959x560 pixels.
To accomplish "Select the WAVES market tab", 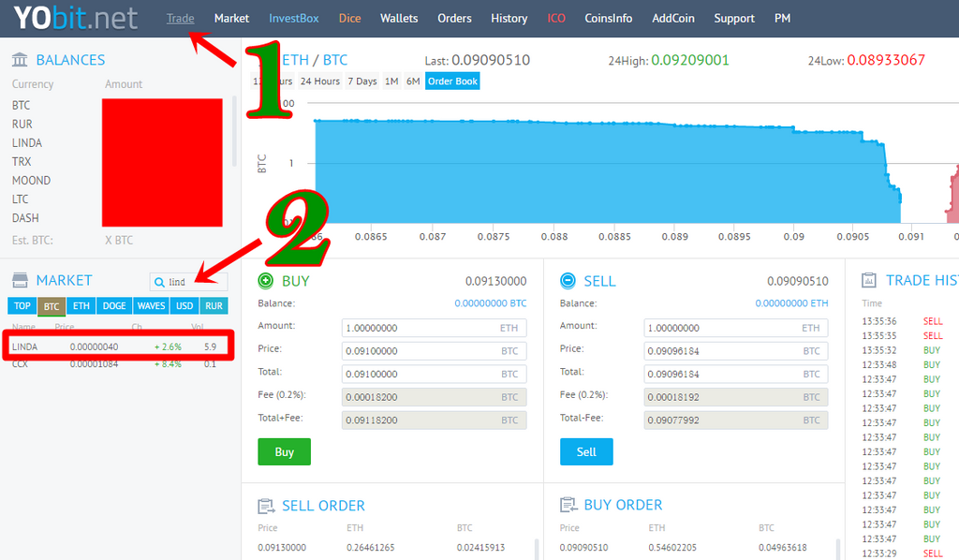I will click(151, 305).
